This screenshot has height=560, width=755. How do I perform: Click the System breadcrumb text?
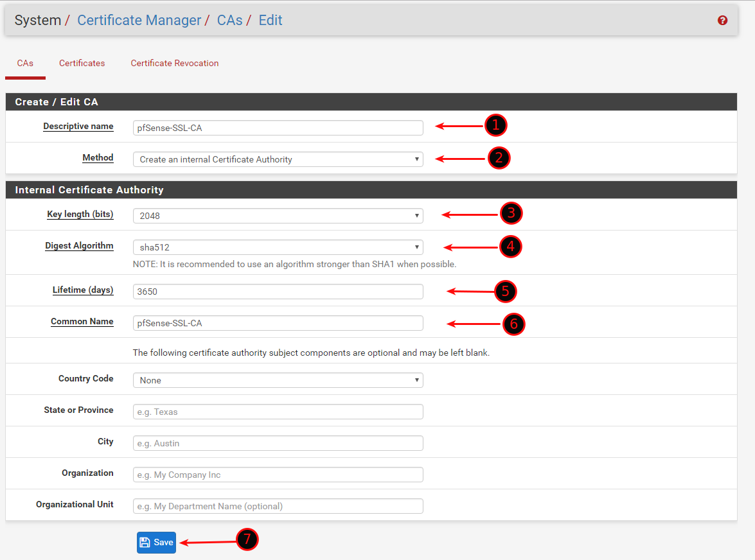pyautogui.click(x=37, y=20)
